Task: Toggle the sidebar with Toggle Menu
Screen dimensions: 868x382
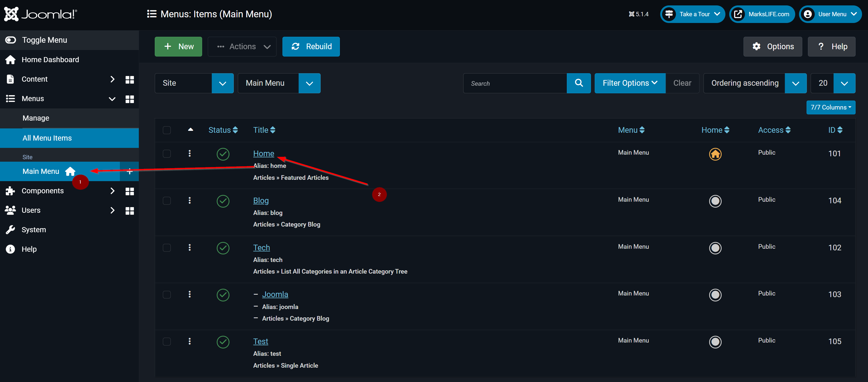Action: (x=70, y=40)
